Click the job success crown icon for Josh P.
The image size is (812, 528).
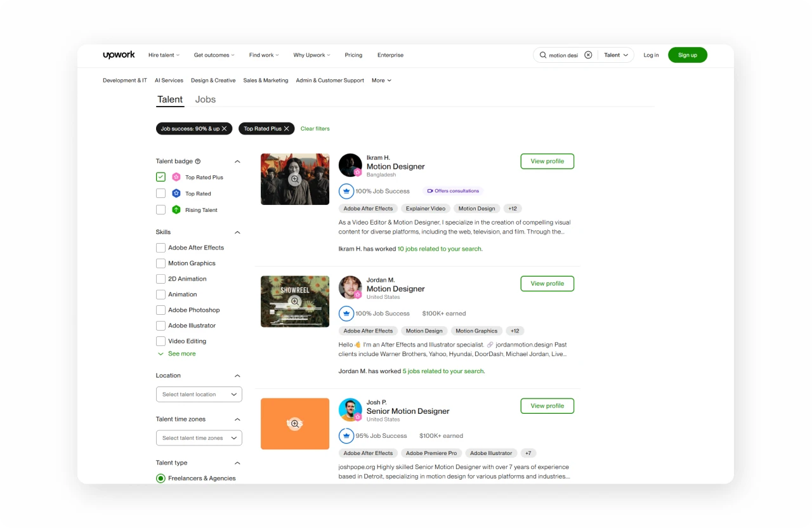[346, 435]
